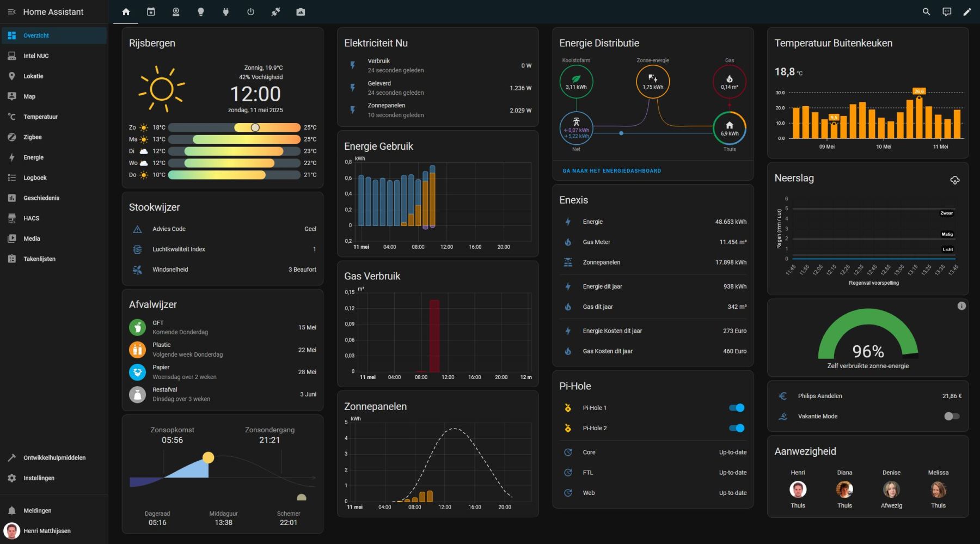The height and width of the screenshot is (544, 980).
Task: Click the info icon on solar gauge
Action: pyautogui.click(x=961, y=306)
